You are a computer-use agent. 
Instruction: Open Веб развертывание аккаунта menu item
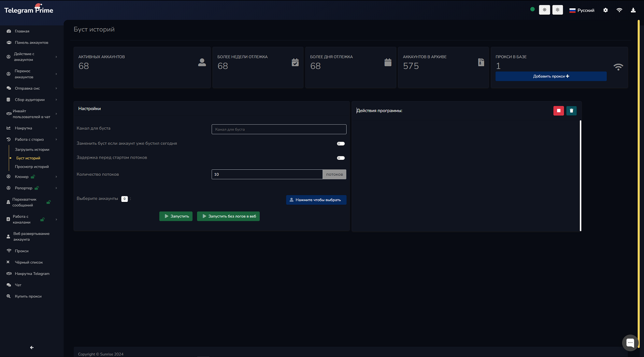(32, 236)
